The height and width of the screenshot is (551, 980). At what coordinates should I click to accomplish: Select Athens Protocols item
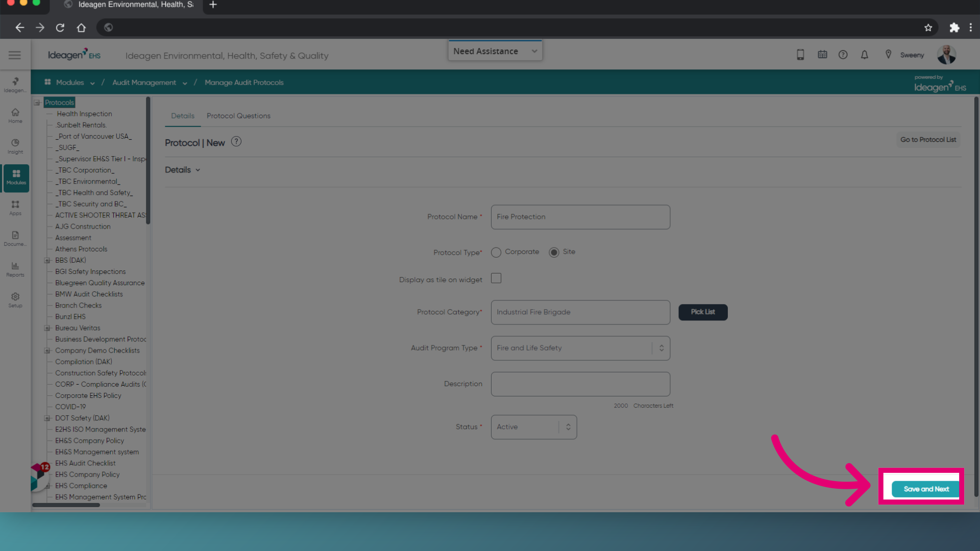tap(81, 249)
